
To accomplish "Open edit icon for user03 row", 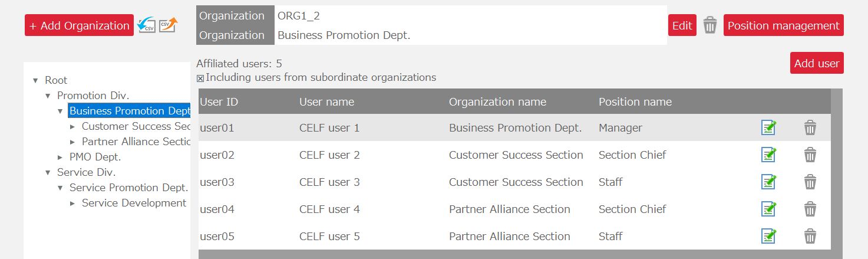I will tap(768, 182).
